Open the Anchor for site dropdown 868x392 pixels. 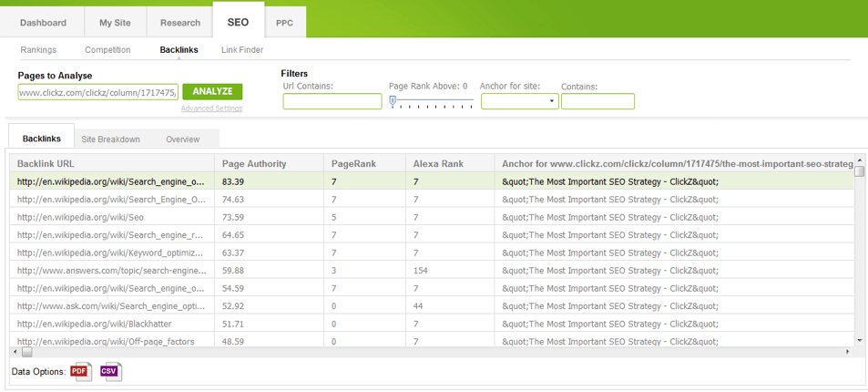(x=519, y=101)
